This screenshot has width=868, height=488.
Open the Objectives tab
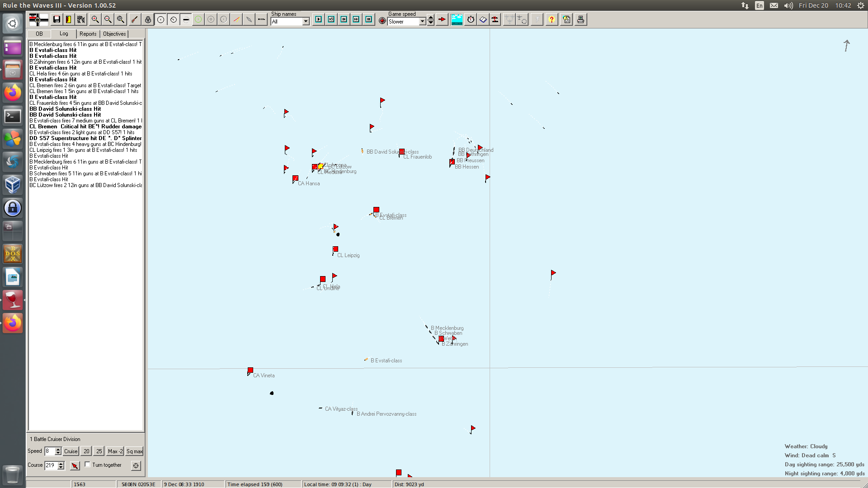114,34
